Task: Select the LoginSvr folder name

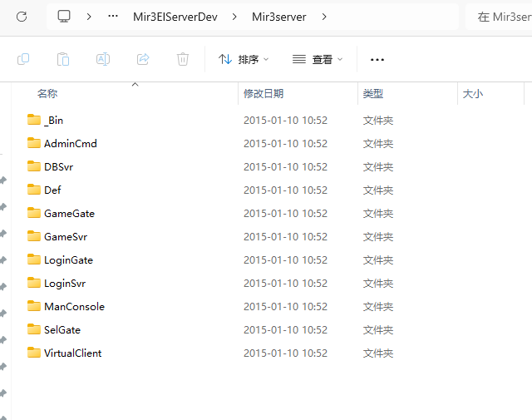Action: [x=65, y=283]
